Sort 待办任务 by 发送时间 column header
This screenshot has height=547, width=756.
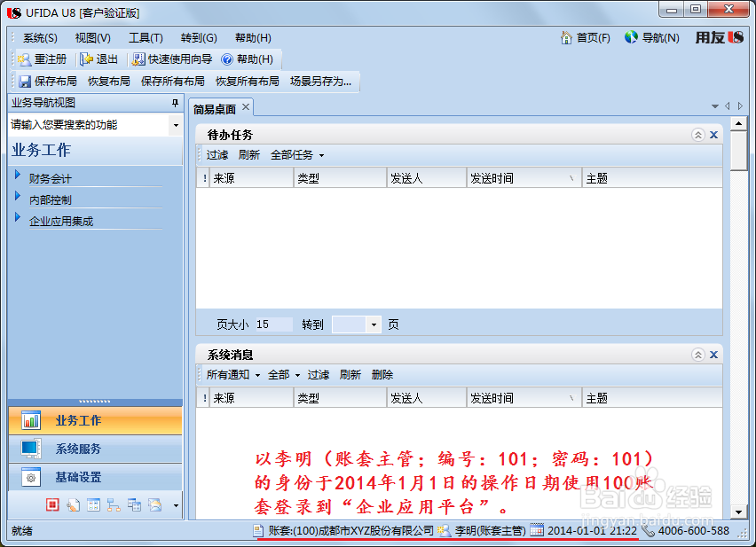524,178
